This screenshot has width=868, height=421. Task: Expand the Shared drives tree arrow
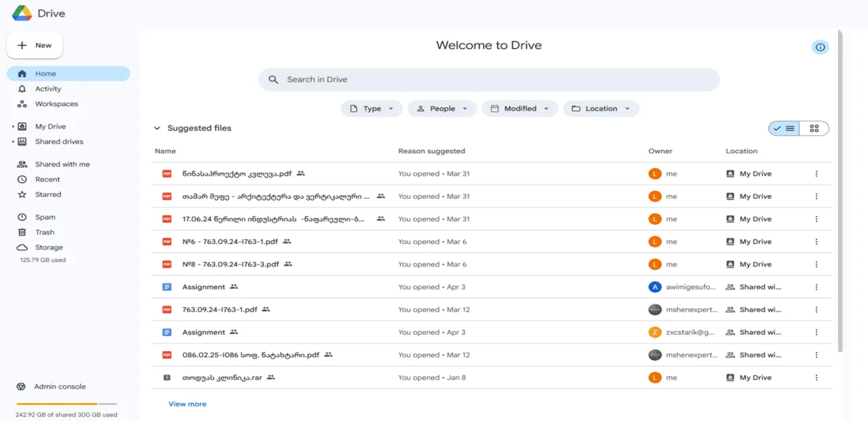coord(13,142)
